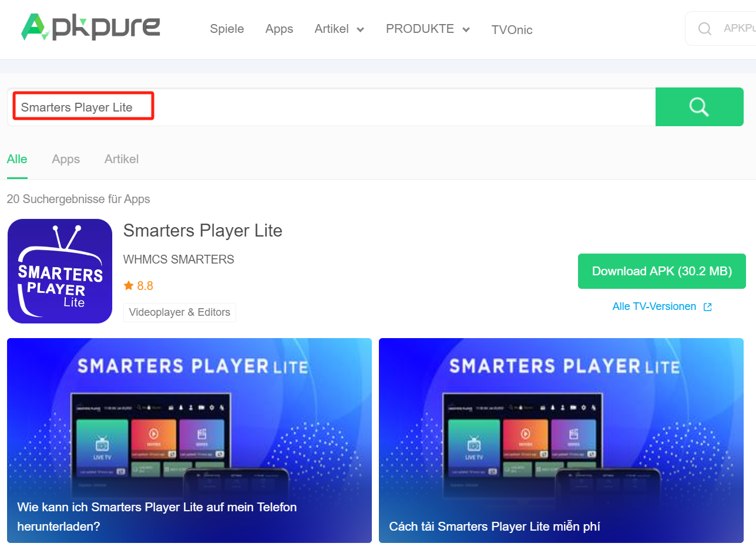The image size is (756, 550).
Task: Click the search icon in the top header
Action: coord(704,28)
